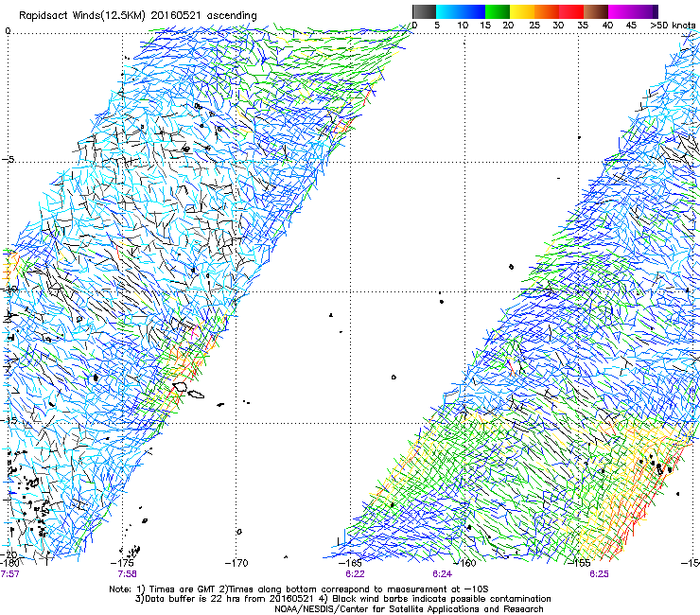The width and height of the screenshot is (700, 615).
Task: Click the '25' legend tick label
Action: 534,25
